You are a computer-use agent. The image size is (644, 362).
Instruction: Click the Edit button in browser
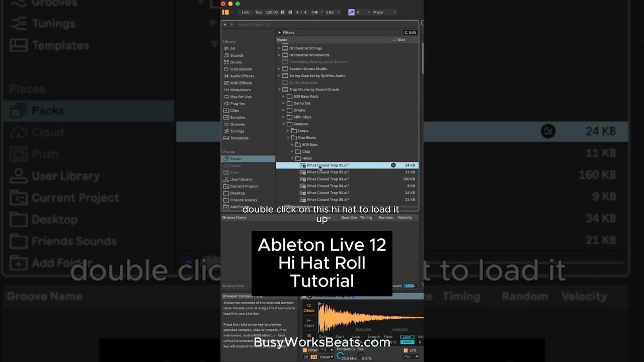pyautogui.click(x=411, y=33)
